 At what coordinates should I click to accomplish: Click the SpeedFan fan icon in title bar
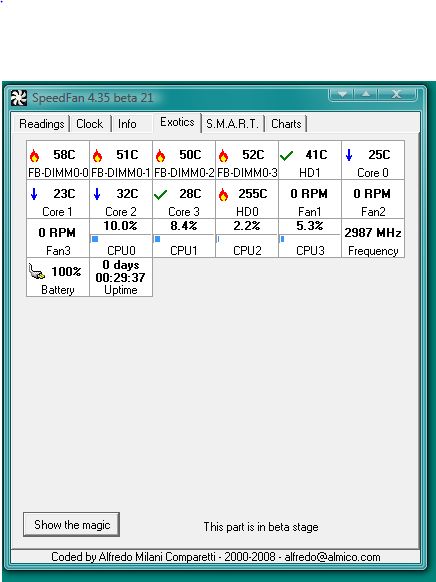[x=19, y=98]
